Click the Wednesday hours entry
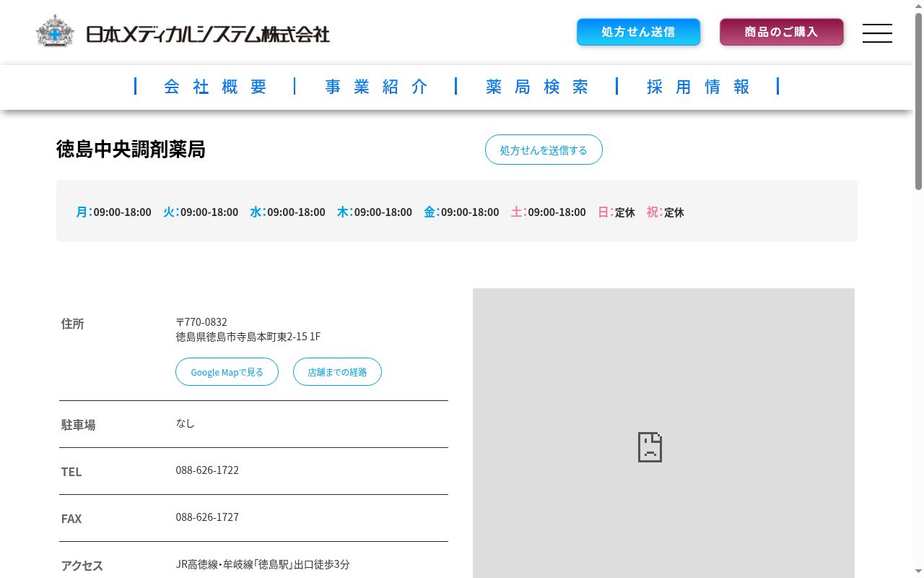The width and height of the screenshot is (924, 578). 288,212
